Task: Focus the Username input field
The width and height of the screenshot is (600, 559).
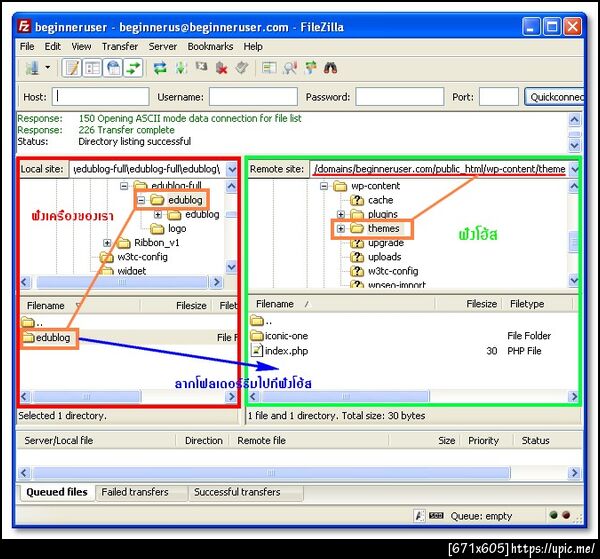Action: coord(253,96)
